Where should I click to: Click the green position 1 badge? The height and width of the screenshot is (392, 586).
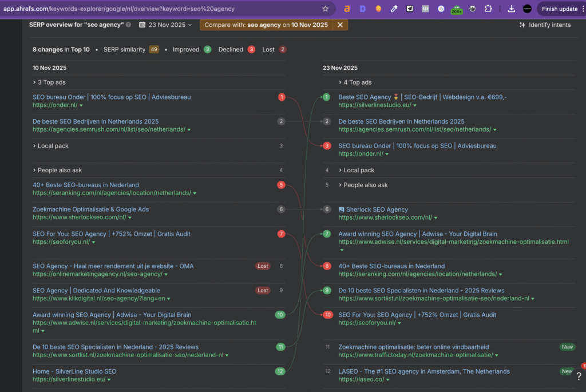coord(326,97)
